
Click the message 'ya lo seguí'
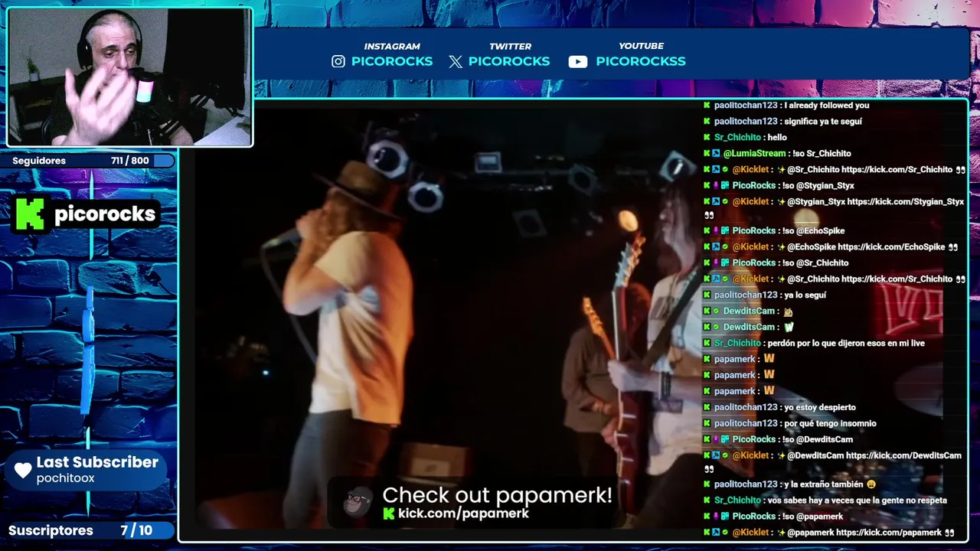coord(805,295)
